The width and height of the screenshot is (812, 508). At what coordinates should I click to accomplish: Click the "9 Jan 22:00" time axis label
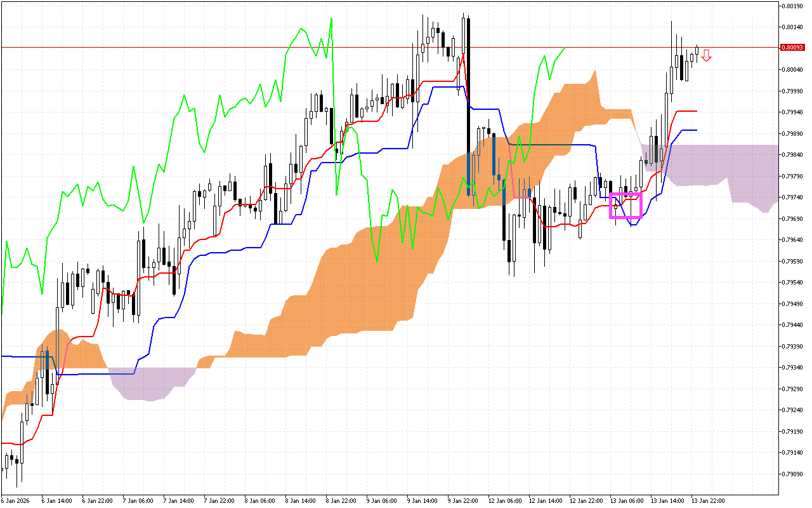pyautogui.click(x=461, y=500)
